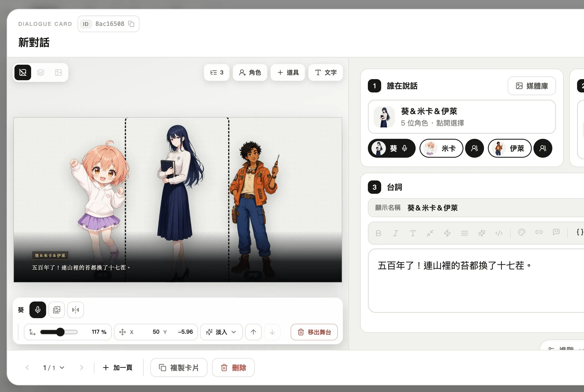
Task: Apply italic formatting to dialogue
Action: 396,233
